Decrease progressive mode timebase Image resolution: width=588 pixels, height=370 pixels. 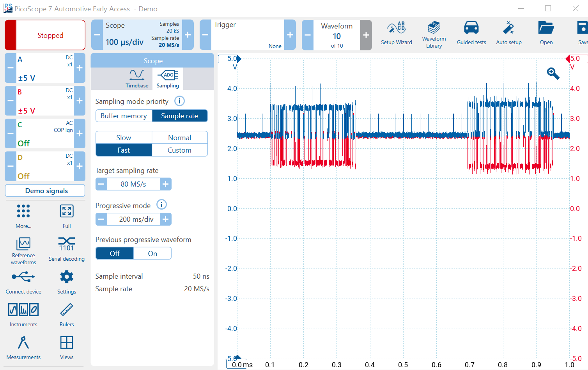pos(101,219)
